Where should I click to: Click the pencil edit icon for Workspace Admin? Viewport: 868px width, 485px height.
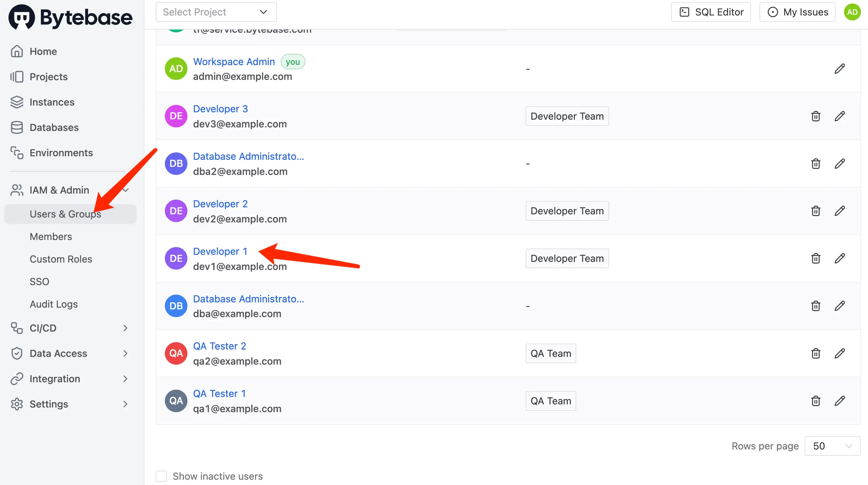coord(839,69)
